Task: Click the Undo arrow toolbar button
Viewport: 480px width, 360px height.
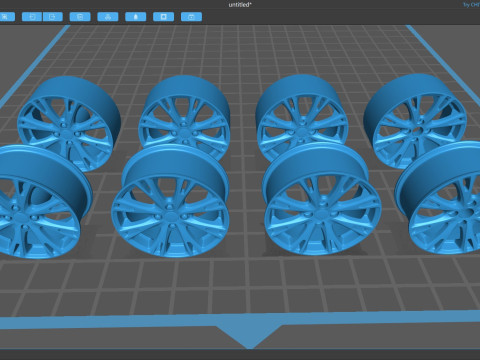Action: click(32, 17)
